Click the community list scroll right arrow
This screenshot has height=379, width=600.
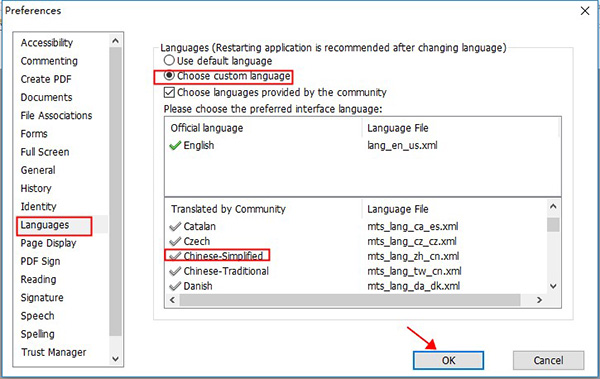[539, 300]
